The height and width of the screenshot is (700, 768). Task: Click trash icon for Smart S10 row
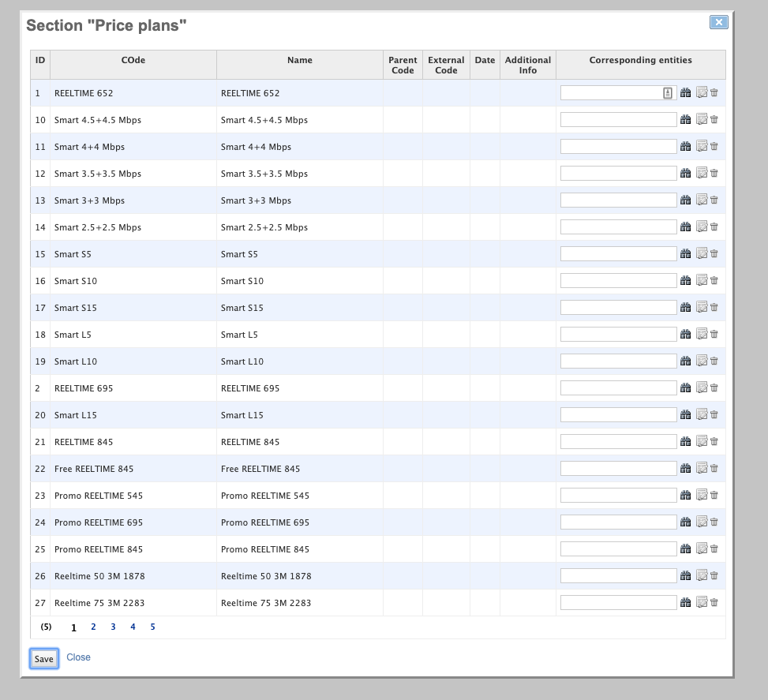(x=714, y=281)
